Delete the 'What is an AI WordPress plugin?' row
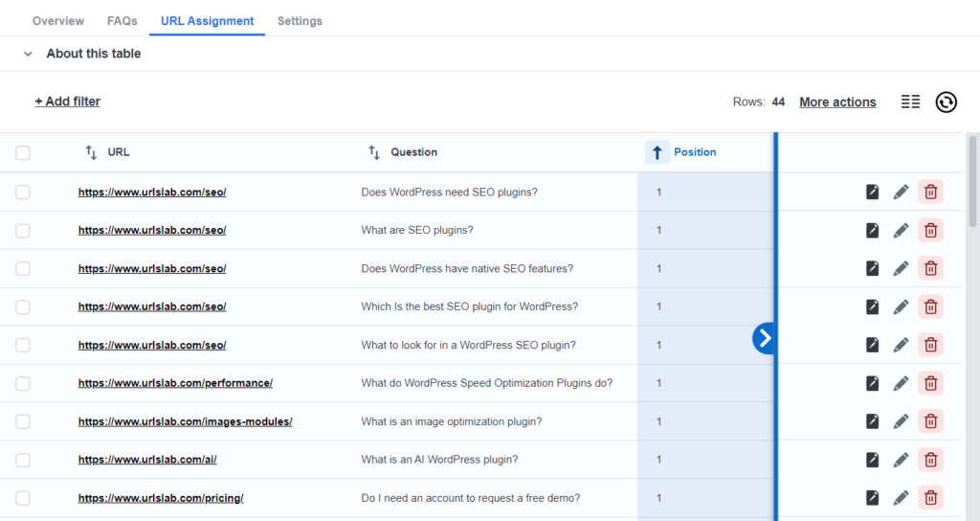The height and width of the screenshot is (521, 980). (930, 460)
